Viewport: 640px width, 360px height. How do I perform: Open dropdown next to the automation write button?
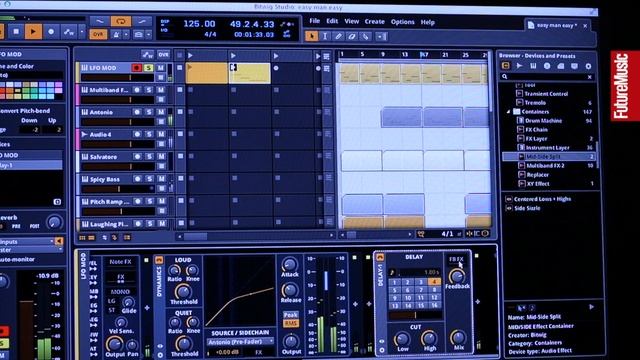pyautogui.click(x=82, y=31)
